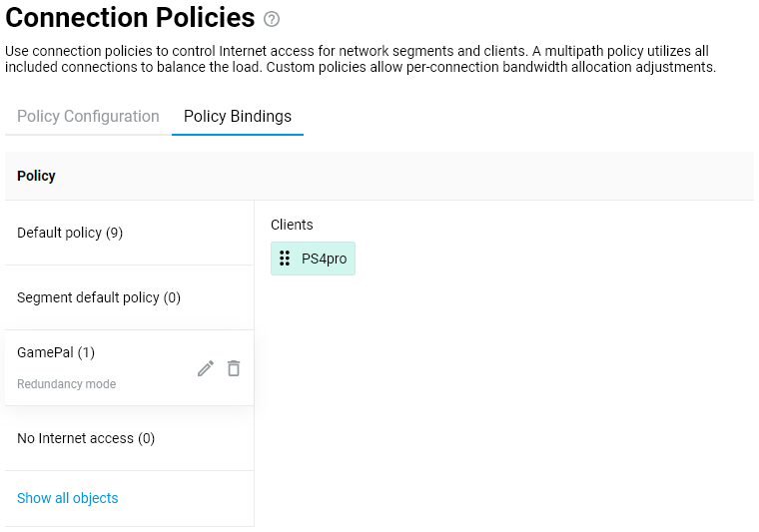Select Default policy (9) in the list
Screen dimensions: 759x532
tap(70, 233)
